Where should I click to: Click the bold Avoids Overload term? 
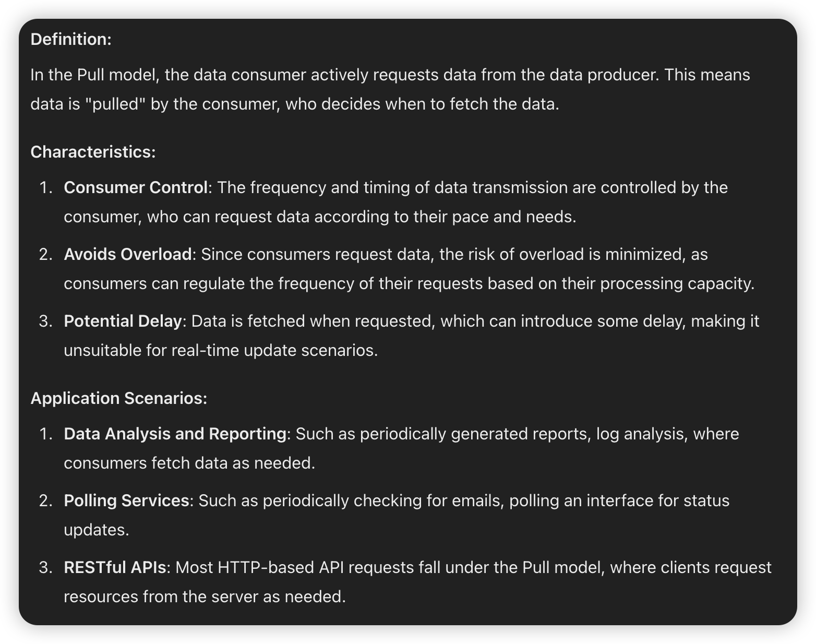tap(128, 254)
